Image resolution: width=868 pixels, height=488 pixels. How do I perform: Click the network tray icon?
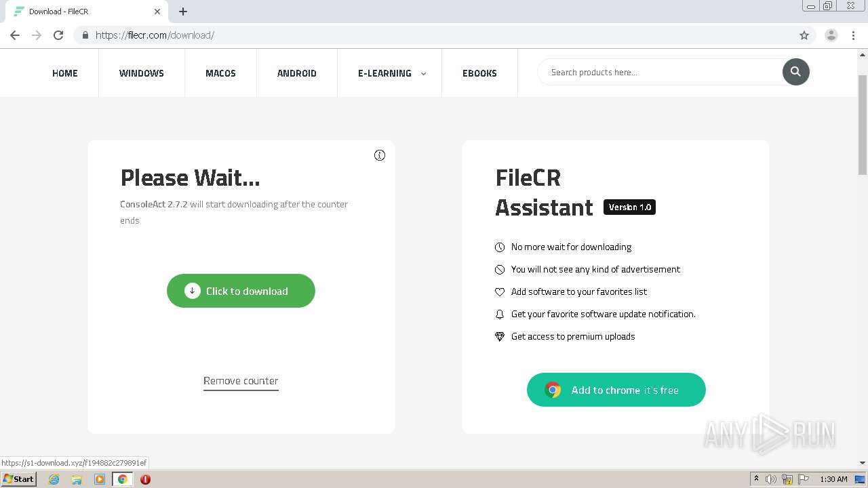(787, 479)
